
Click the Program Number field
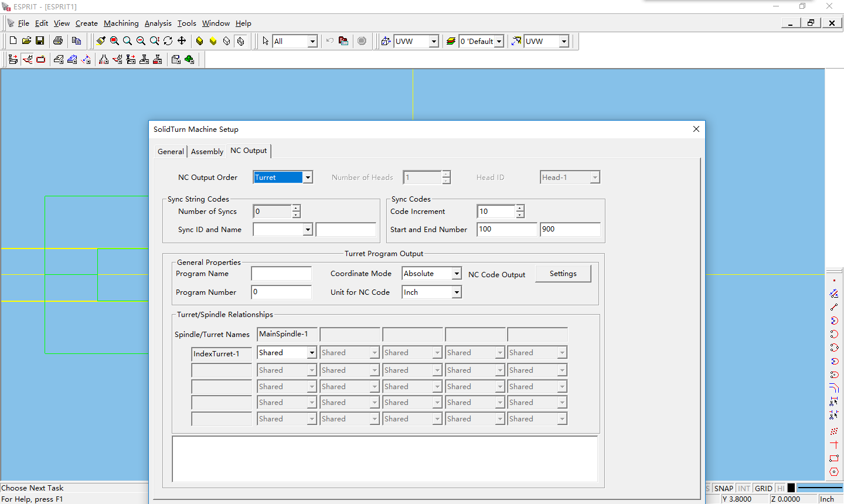point(281,292)
